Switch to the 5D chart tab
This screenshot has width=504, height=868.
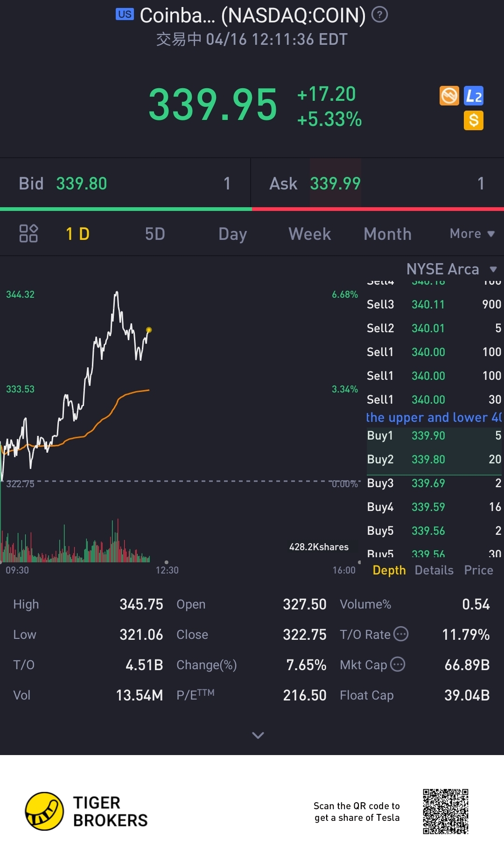tap(155, 234)
